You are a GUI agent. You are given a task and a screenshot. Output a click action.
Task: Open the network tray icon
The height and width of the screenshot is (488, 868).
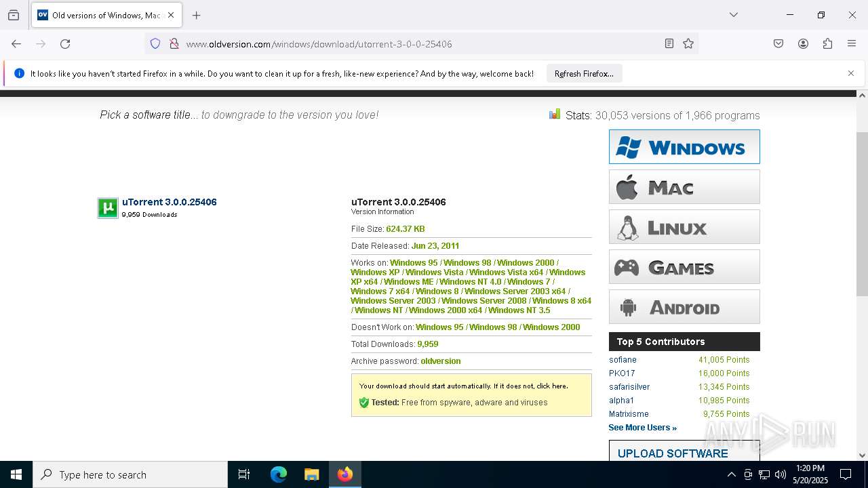tap(764, 474)
